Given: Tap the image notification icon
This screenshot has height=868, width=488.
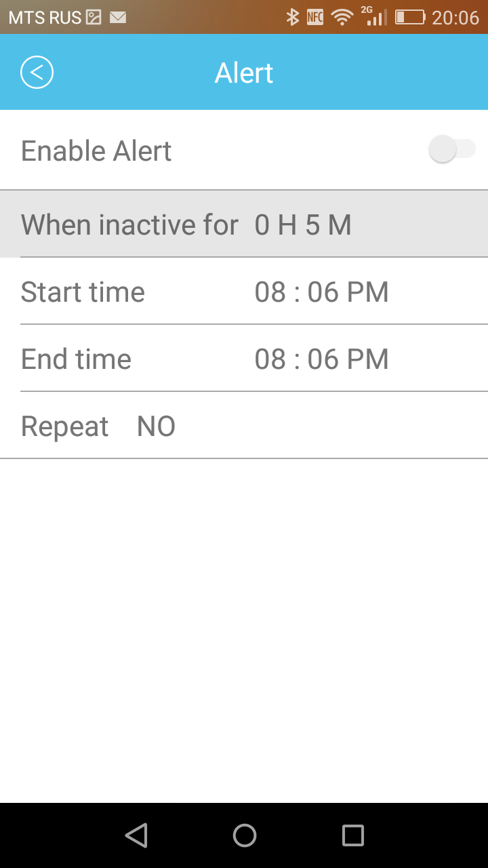Looking at the screenshot, I should 94,17.
